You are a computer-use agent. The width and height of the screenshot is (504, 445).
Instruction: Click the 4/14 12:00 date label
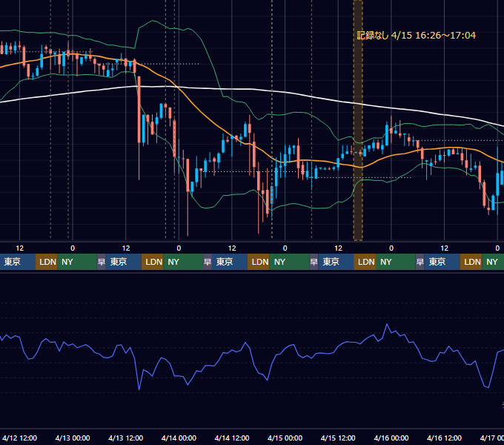coord(232,438)
